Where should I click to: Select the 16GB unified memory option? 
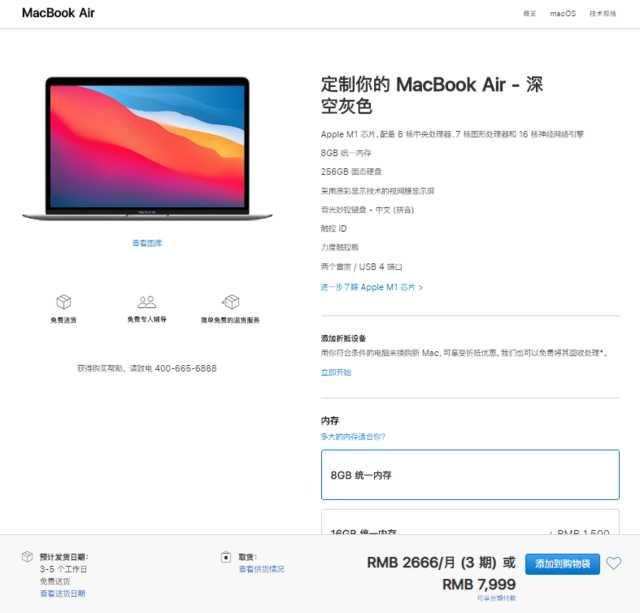(x=470, y=522)
